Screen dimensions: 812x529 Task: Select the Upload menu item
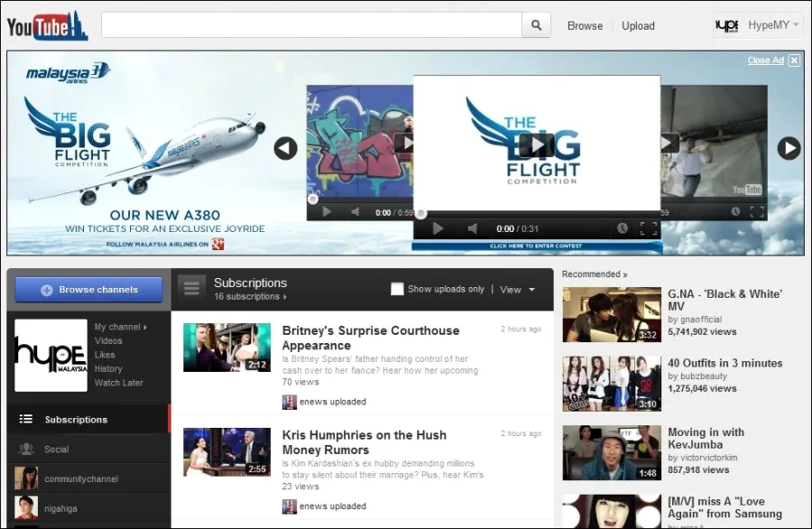tap(638, 25)
